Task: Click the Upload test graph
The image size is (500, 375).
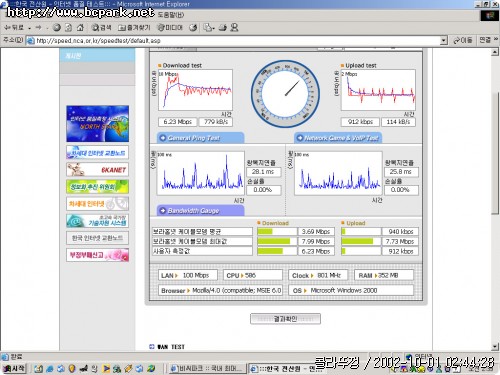Action: [378, 90]
